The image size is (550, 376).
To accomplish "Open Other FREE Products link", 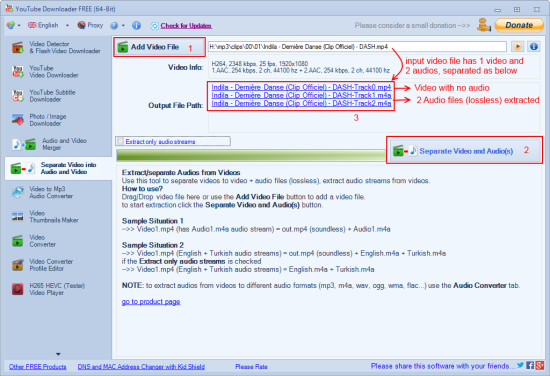I will (x=38, y=367).
